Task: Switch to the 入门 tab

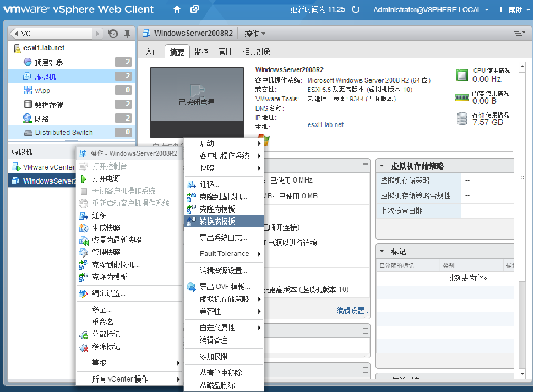Action: point(152,51)
